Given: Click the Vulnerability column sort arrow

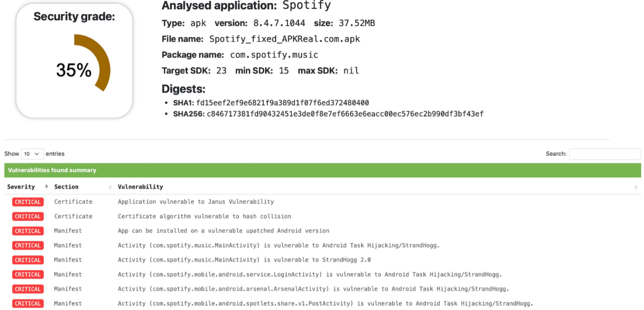Looking at the screenshot, I should click(x=636, y=187).
